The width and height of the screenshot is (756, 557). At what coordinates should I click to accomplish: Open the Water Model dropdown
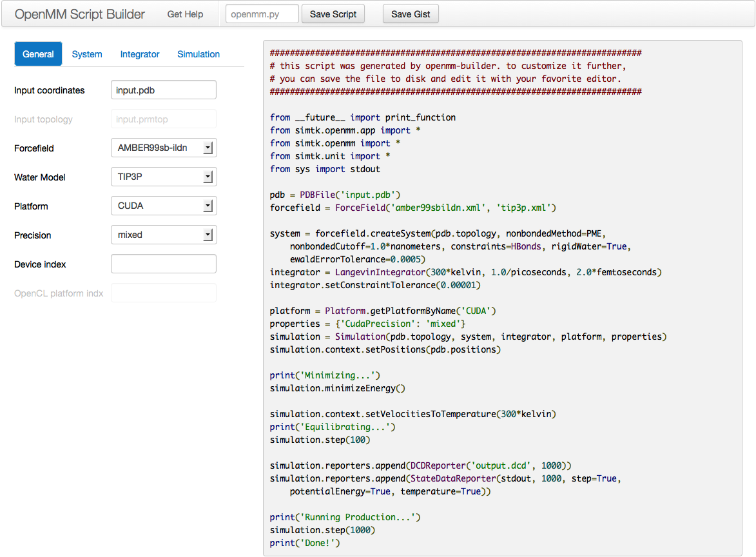click(164, 177)
